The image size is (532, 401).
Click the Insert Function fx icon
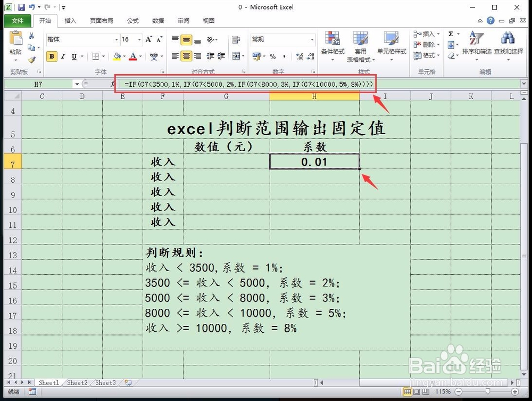[113, 84]
